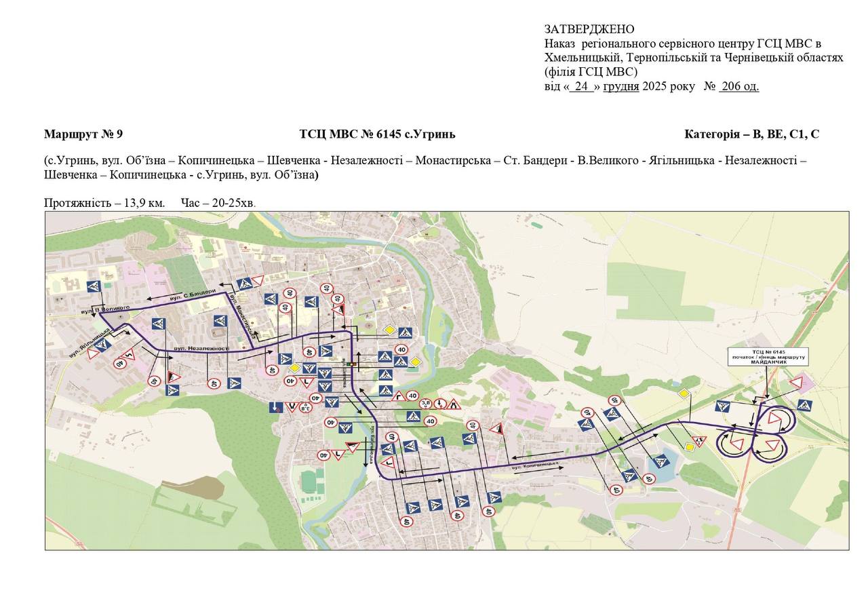Click the ЗАТВЕРДЖЕНО heading

(589, 29)
